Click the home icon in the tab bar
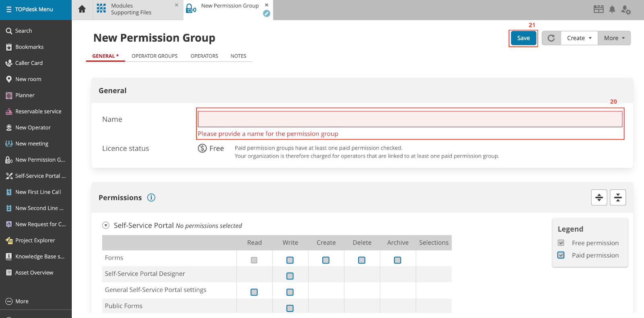The height and width of the screenshot is (318, 644). pyautogui.click(x=82, y=9)
